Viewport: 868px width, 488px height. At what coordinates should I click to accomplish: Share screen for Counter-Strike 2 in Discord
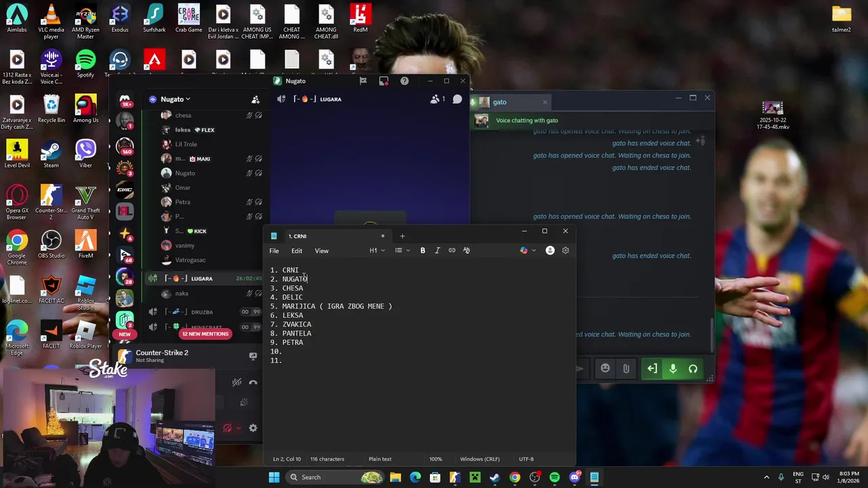click(253, 356)
